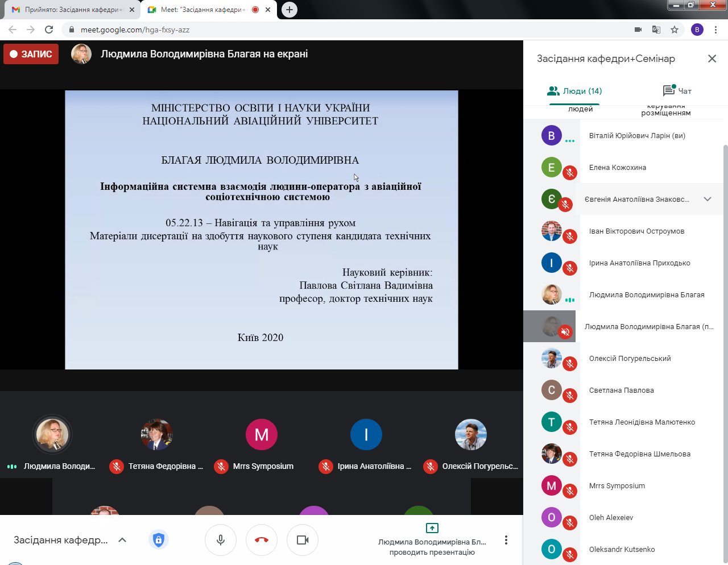
Task: Click muted mic icon on Тетяна Федорівна tile
Action: (x=117, y=467)
